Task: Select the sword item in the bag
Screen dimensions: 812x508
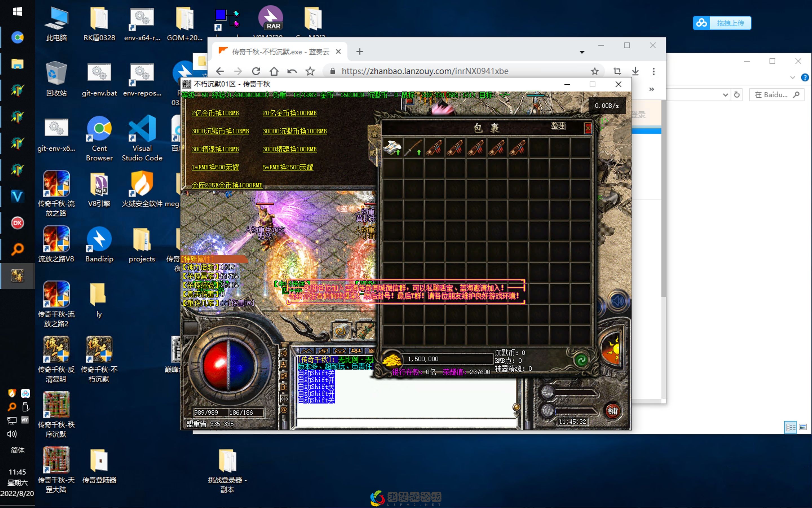Action: [x=413, y=148]
